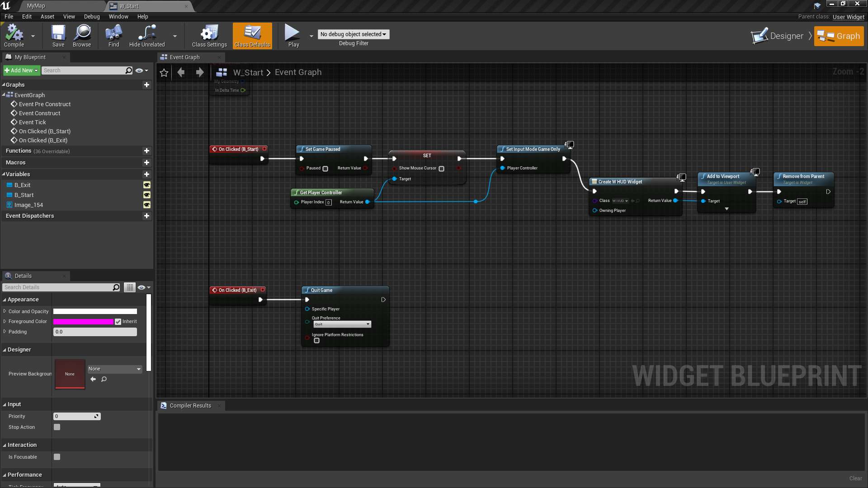Switch to the Compiler Results tab
The height and width of the screenshot is (488, 868).
click(189, 405)
